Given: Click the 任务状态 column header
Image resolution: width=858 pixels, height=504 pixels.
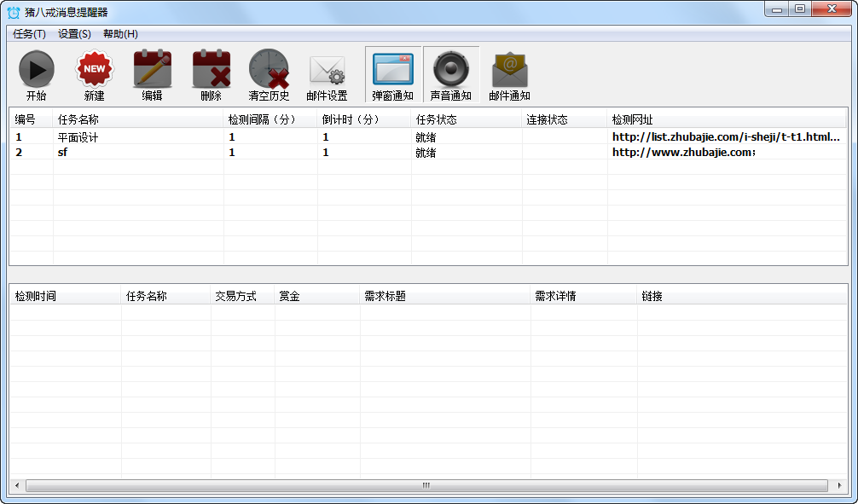Looking at the screenshot, I should click(x=467, y=120).
